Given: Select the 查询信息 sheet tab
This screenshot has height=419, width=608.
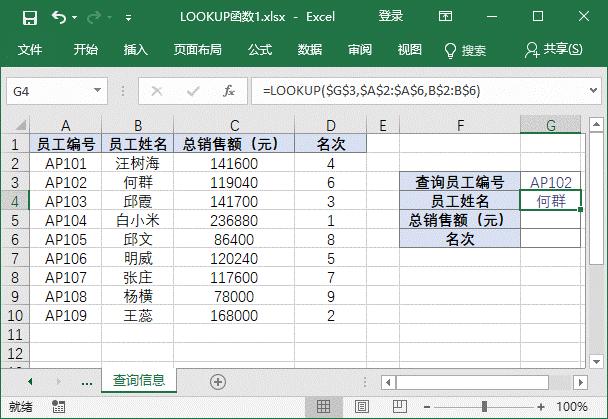Looking at the screenshot, I should coord(139,380).
